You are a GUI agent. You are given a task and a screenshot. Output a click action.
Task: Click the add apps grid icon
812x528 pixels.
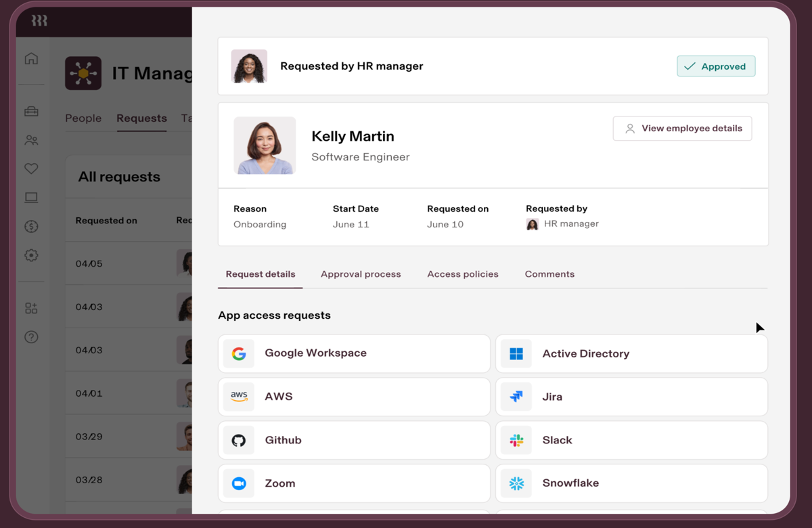point(31,309)
